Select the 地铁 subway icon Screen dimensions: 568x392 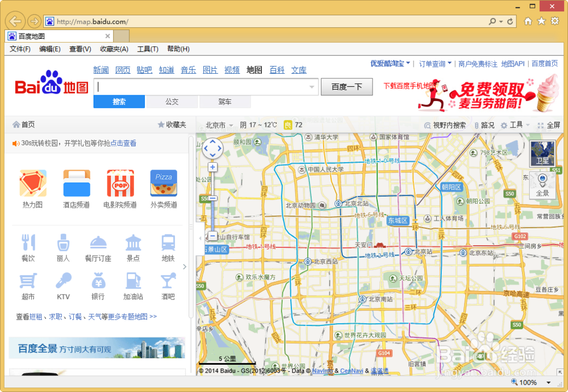(x=168, y=242)
